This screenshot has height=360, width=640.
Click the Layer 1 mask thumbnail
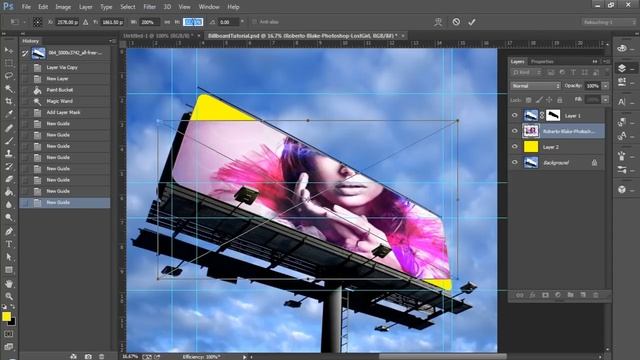553,116
